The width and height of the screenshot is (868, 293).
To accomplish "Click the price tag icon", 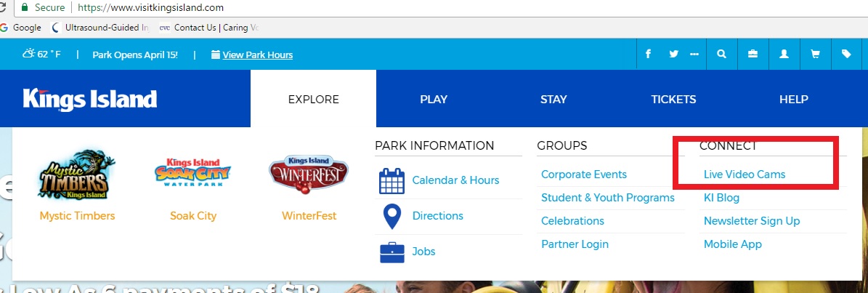I will 846,55.
